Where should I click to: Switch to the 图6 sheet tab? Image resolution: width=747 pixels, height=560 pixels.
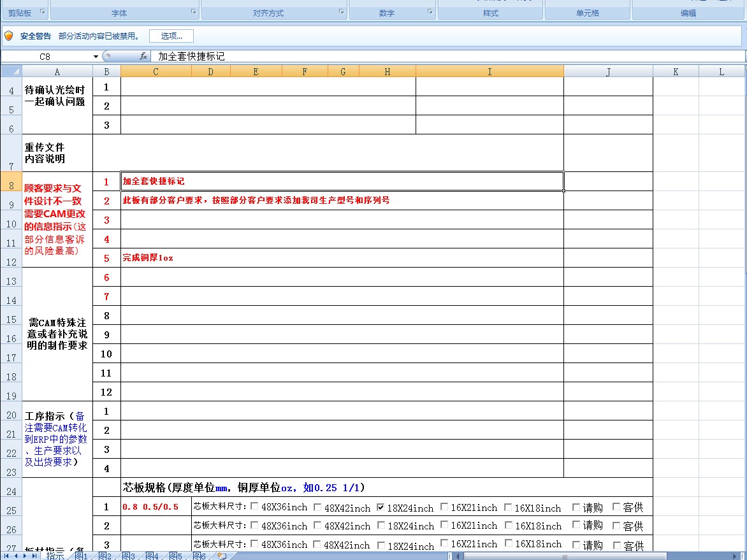(199, 556)
